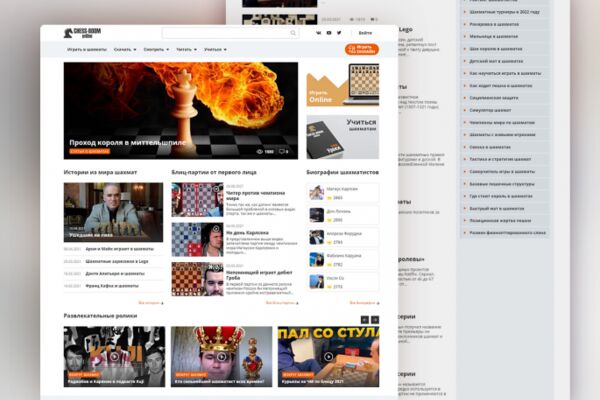Open 'Сицилианская защита' in back window sidebar
This screenshot has height=400, width=600.
[494, 98]
